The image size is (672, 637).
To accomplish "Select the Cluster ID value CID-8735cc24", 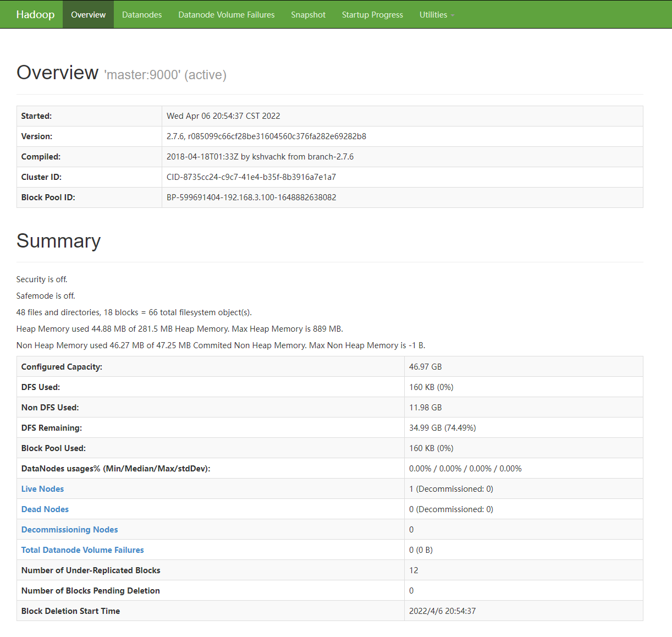I will click(251, 177).
